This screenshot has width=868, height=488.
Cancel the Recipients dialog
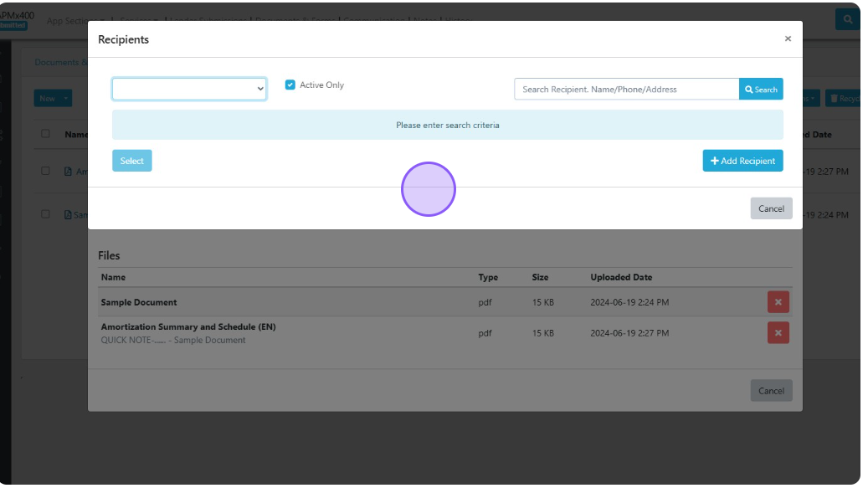[771, 208]
